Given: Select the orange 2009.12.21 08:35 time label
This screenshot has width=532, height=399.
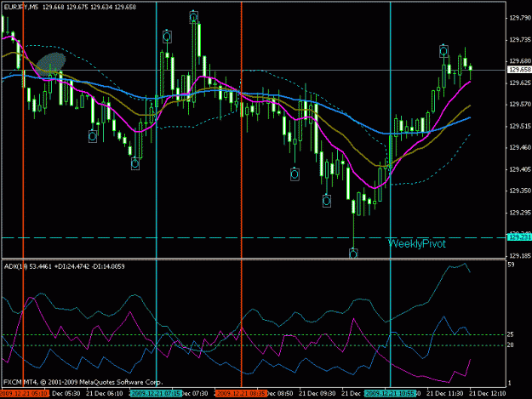Looking at the screenshot, I should 241,394.
